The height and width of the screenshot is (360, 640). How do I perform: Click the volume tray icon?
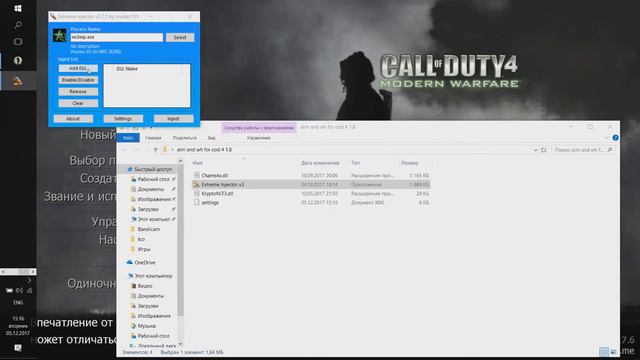[x=19, y=290]
